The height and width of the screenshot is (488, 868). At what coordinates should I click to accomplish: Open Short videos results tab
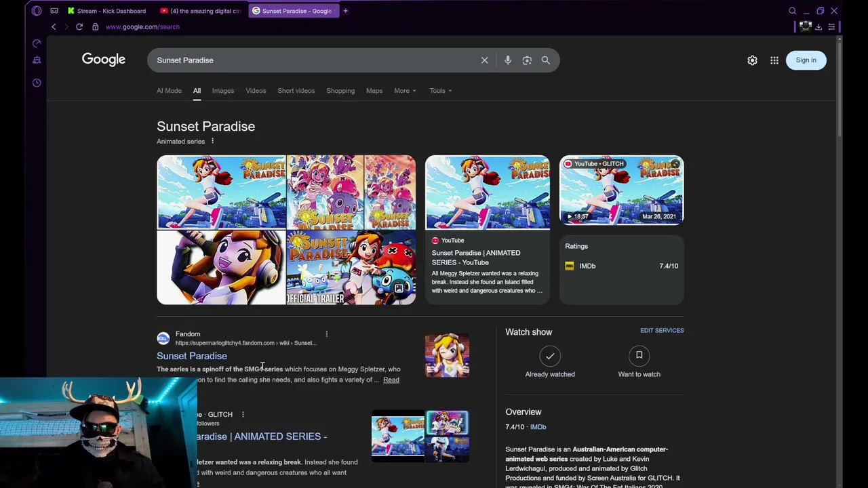point(296,91)
